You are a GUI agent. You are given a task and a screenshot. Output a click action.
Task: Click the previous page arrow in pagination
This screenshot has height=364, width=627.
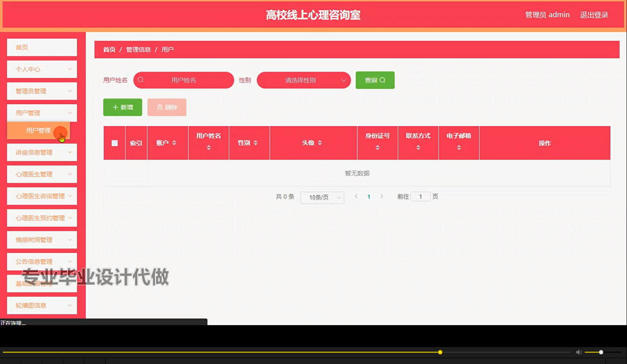(x=356, y=196)
